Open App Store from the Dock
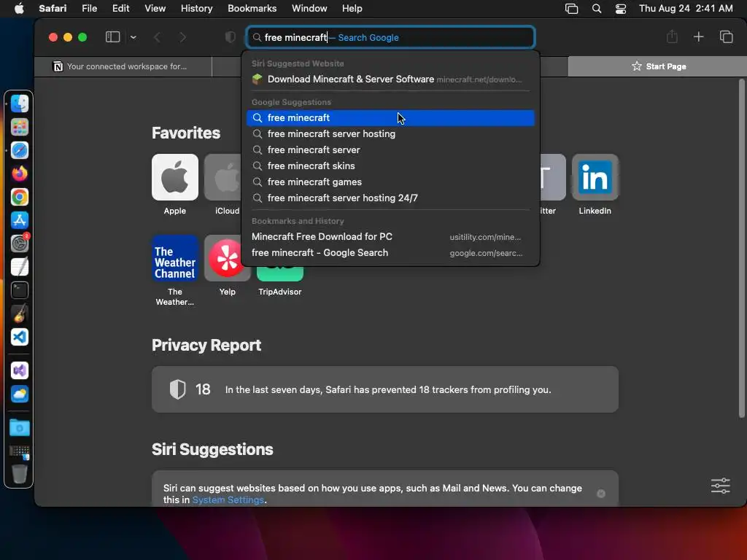 [x=20, y=220]
